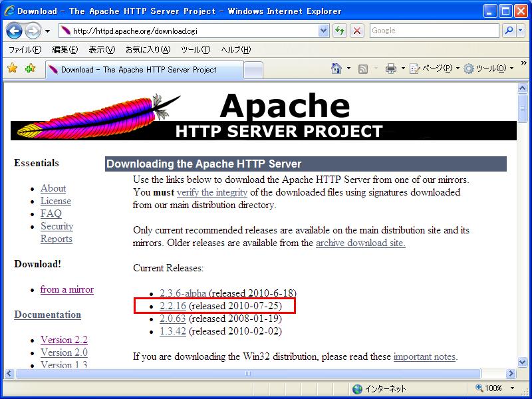Click the 1.3.42 release link

point(173,331)
